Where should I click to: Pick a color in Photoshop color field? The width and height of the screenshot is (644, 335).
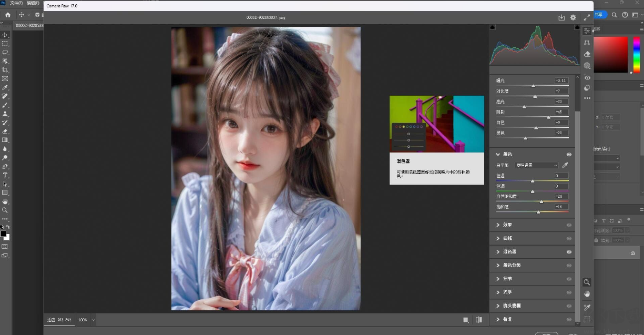[611, 54]
